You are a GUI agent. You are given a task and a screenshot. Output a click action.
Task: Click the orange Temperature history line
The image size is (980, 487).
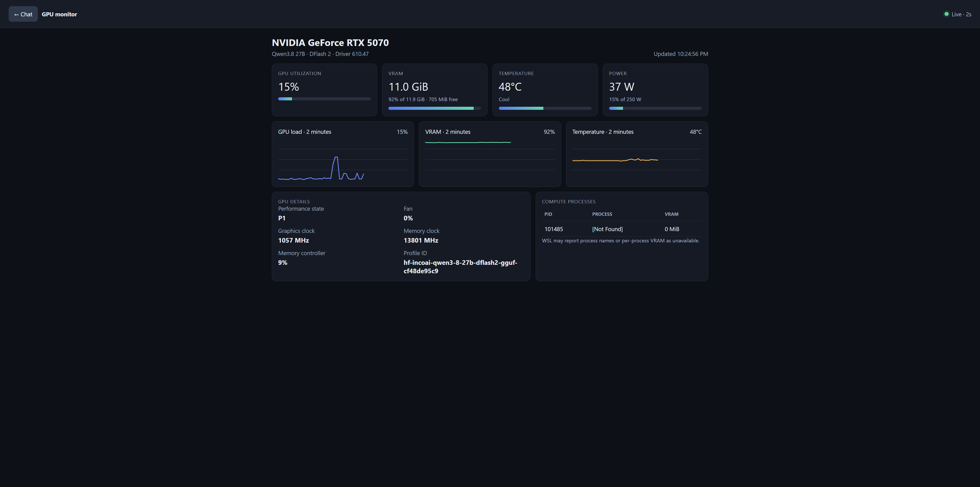click(x=615, y=160)
